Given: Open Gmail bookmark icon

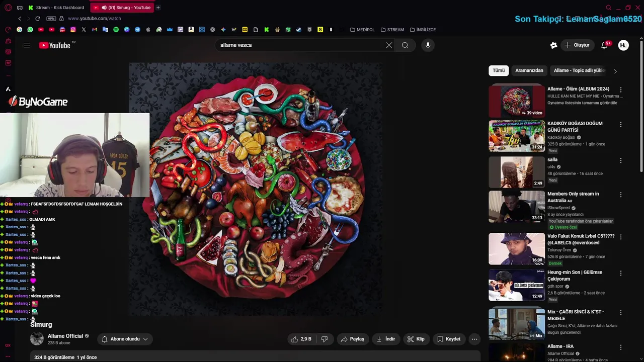Looking at the screenshot, I should (x=95, y=30).
